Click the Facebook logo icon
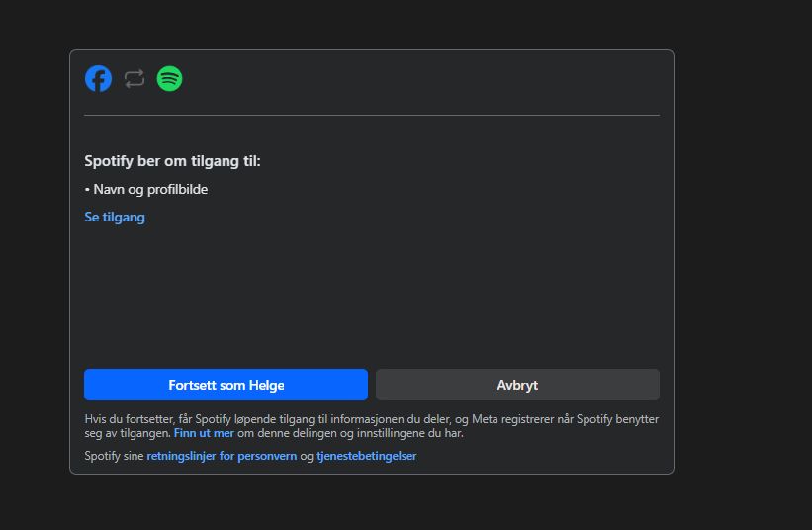This screenshot has height=530, width=812. (x=98, y=79)
